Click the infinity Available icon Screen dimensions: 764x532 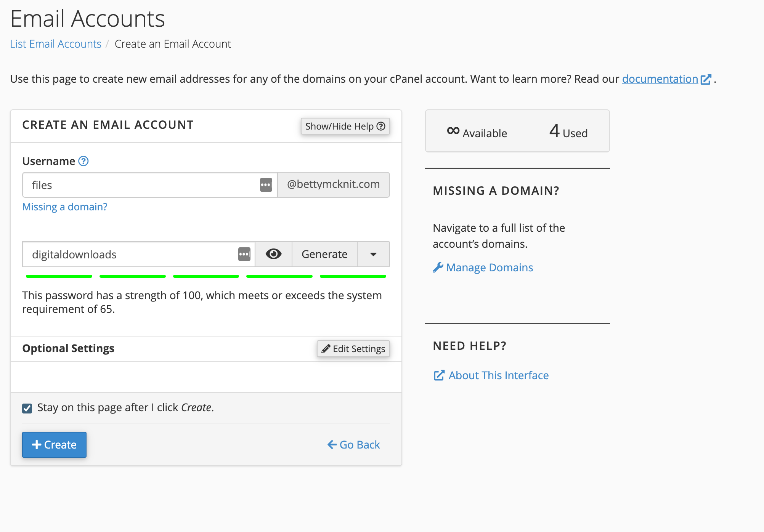coord(453,131)
